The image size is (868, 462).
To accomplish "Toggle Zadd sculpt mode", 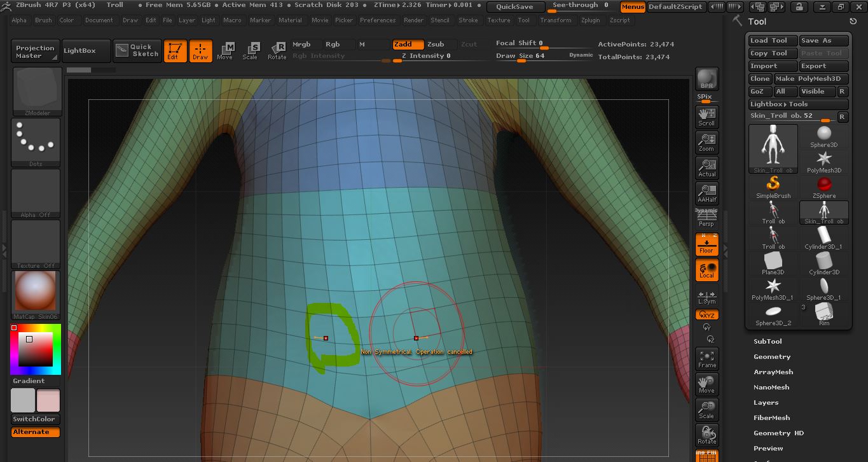I will tap(408, 45).
